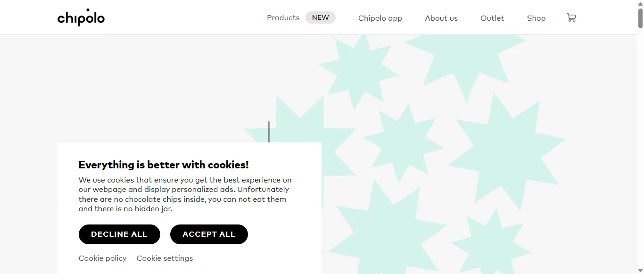Open the Cookie settings link

165,258
